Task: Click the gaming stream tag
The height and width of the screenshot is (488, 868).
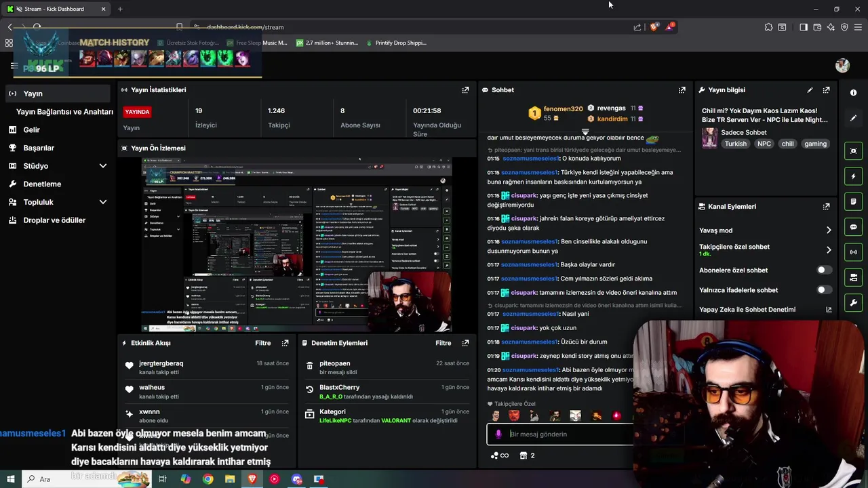Action: coord(816,144)
